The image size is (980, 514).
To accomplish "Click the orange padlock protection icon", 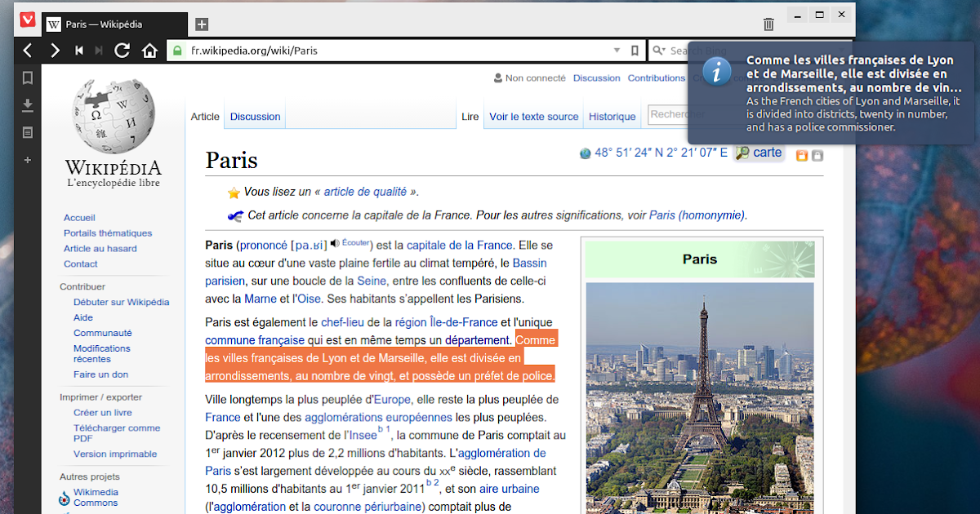I will (801, 155).
